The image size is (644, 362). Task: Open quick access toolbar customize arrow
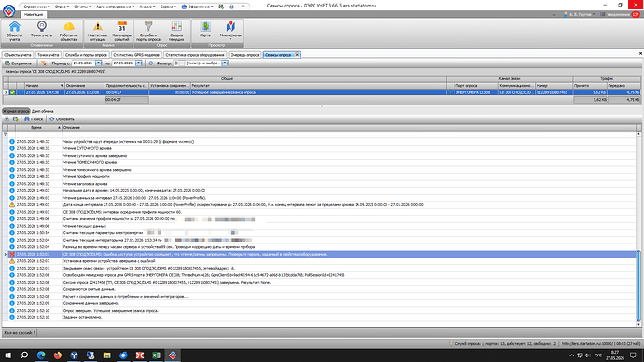coord(243,7)
